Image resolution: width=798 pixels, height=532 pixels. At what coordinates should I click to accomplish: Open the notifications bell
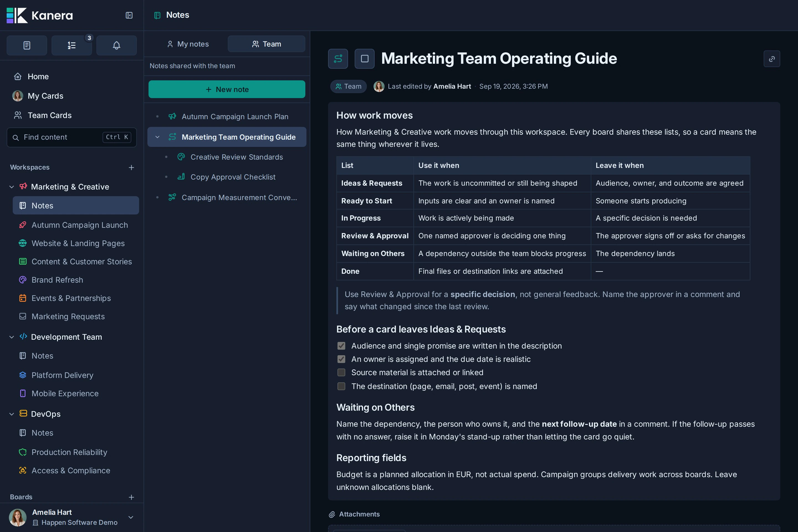coord(116,45)
